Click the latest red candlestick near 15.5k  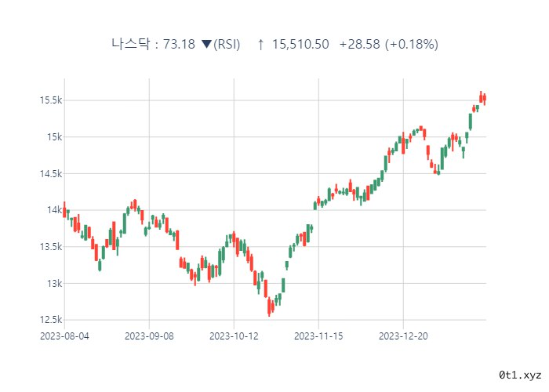[485, 99]
